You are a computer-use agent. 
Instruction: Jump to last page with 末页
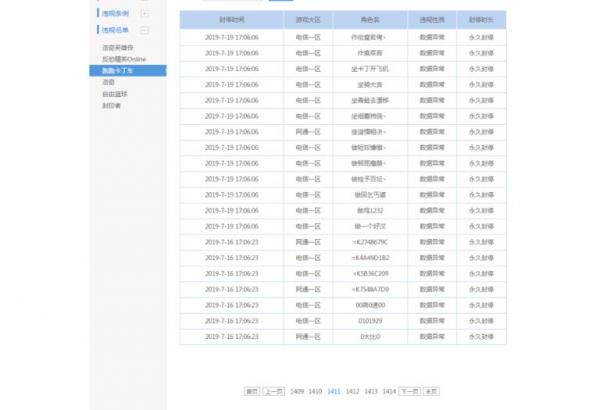431,391
